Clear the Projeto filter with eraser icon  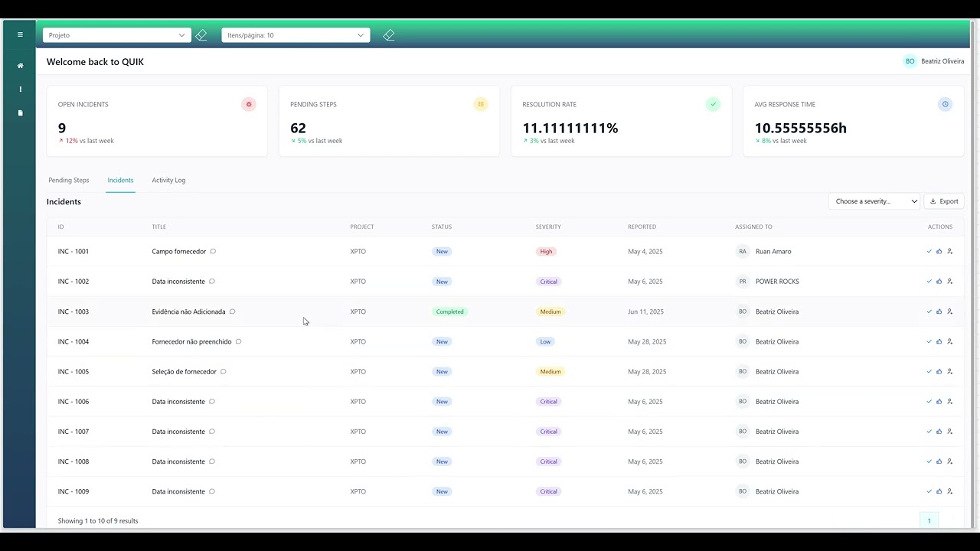coord(201,35)
